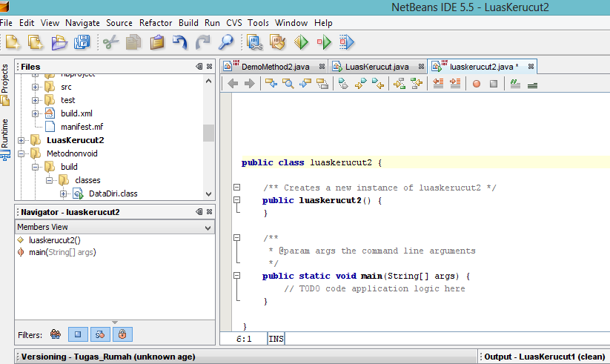Viewport: 610px width, 364px height.
Task: Switch to DemoMethod2.java tab
Action: [275, 67]
